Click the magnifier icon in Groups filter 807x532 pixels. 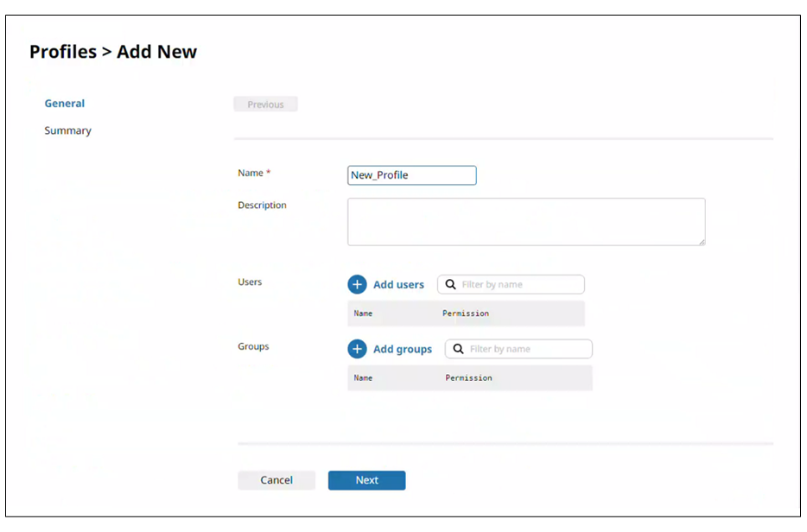(x=458, y=349)
